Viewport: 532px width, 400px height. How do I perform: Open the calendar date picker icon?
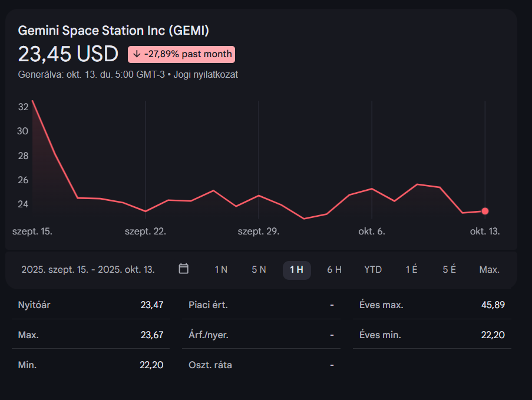[184, 269]
